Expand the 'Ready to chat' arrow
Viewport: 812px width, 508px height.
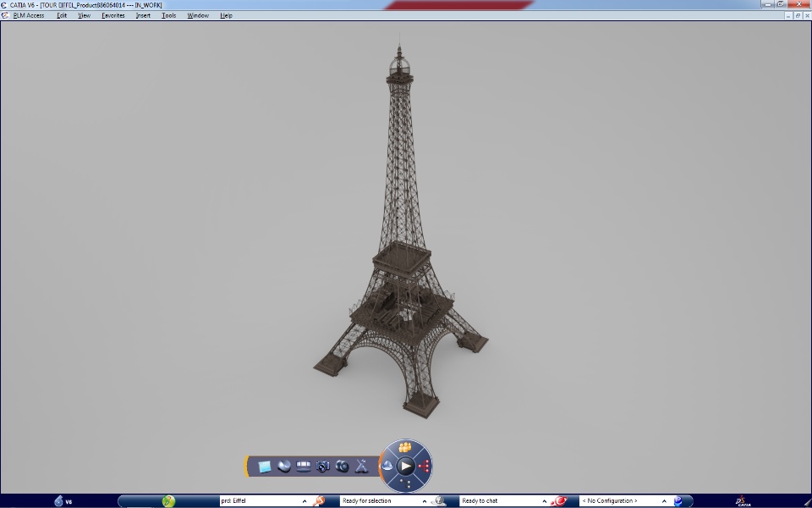click(x=544, y=501)
